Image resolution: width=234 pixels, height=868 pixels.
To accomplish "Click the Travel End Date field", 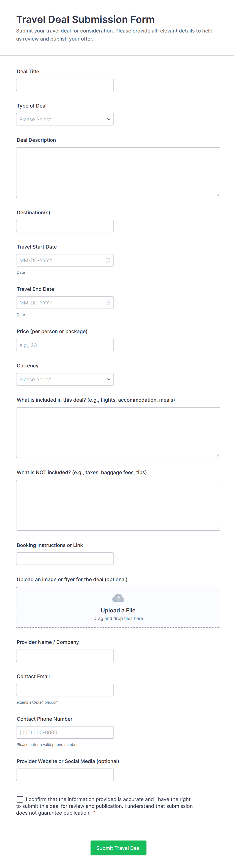I will (x=61, y=303).
